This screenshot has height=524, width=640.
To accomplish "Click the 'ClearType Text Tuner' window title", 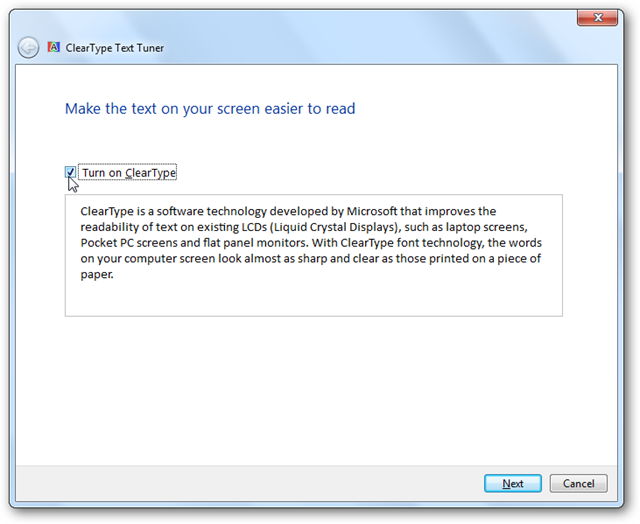I will tap(115, 48).
